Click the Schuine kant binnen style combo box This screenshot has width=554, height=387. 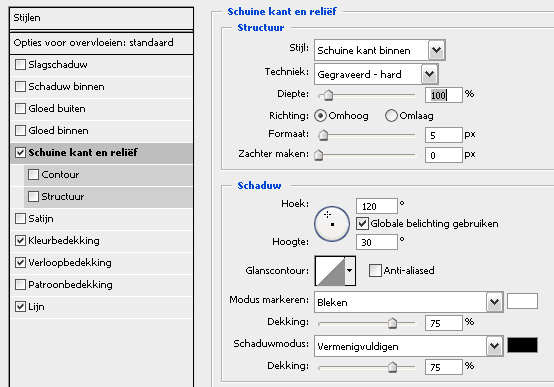(379, 50)
